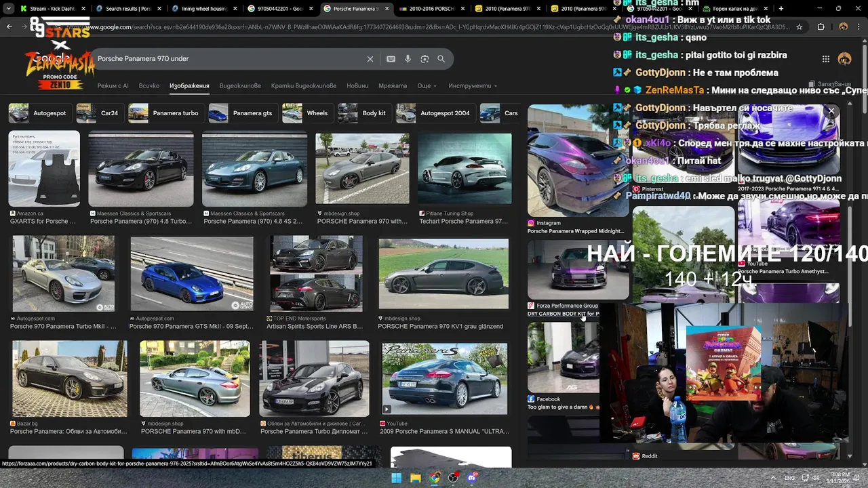
Task: Open OBS Studio from the taskbar
Action: 454,478
